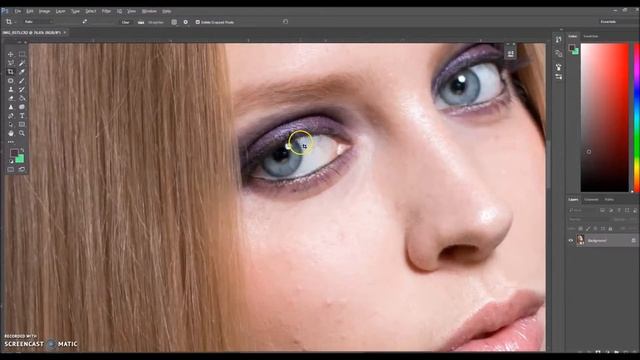Hide the Background layer with eye icon
Viewport: 640px width, 360px height.
coord(571,240)
